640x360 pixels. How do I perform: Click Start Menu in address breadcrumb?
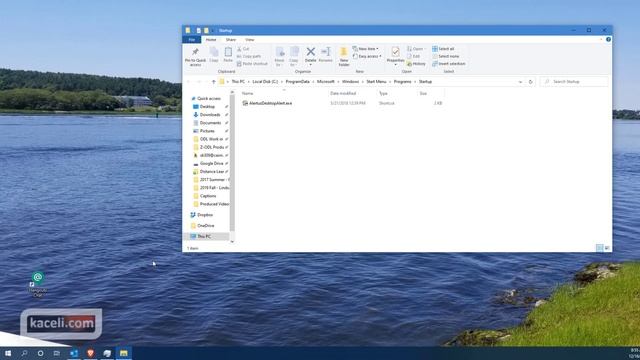click(376, 82)
